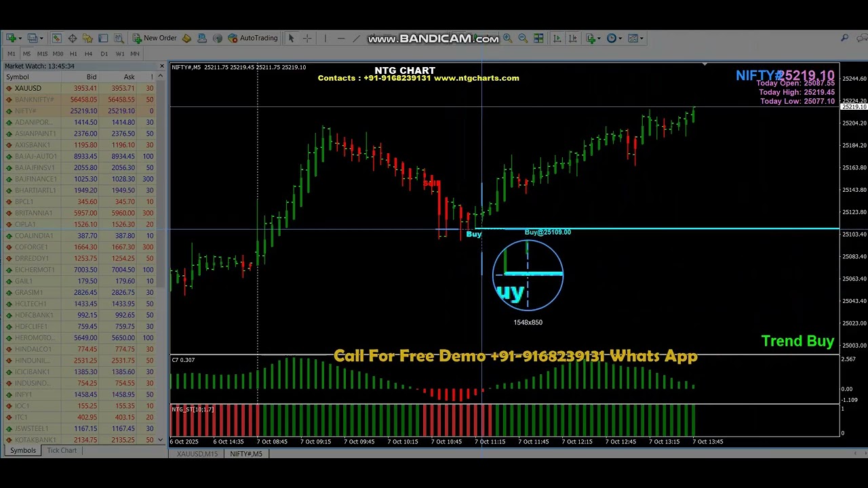The height and width of the screenshot is (488, 868).
Task: Open the MetaEditor book icon
Action: (186, 38)
